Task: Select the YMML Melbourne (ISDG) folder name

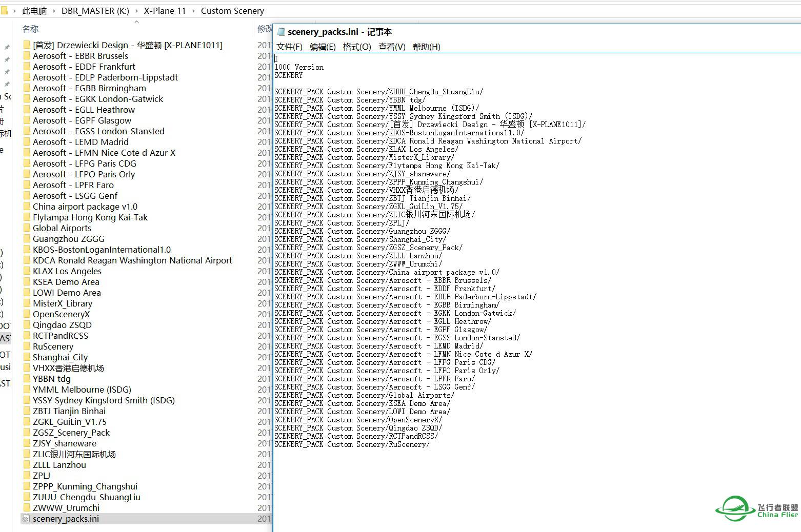Action: click(x=82, y=390)
